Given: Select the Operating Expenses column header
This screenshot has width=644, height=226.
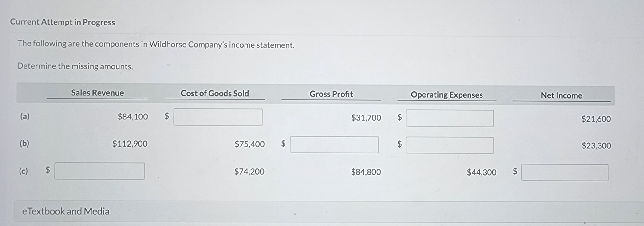Looking at the screenshot, I should point(447,95).
